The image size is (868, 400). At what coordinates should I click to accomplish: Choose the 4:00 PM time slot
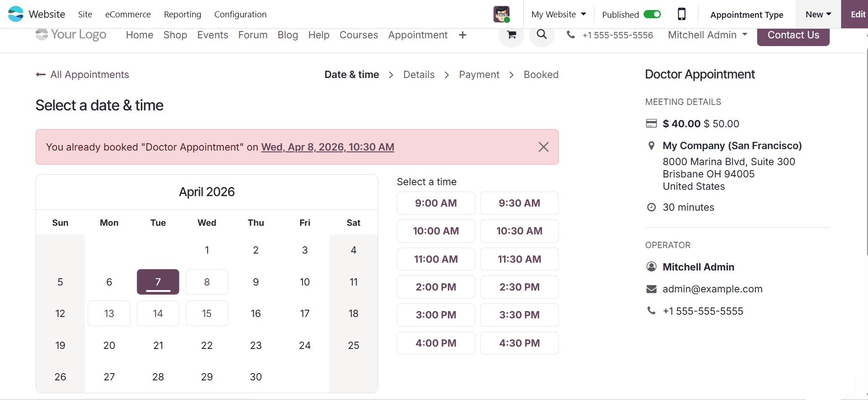coord(436,343)
